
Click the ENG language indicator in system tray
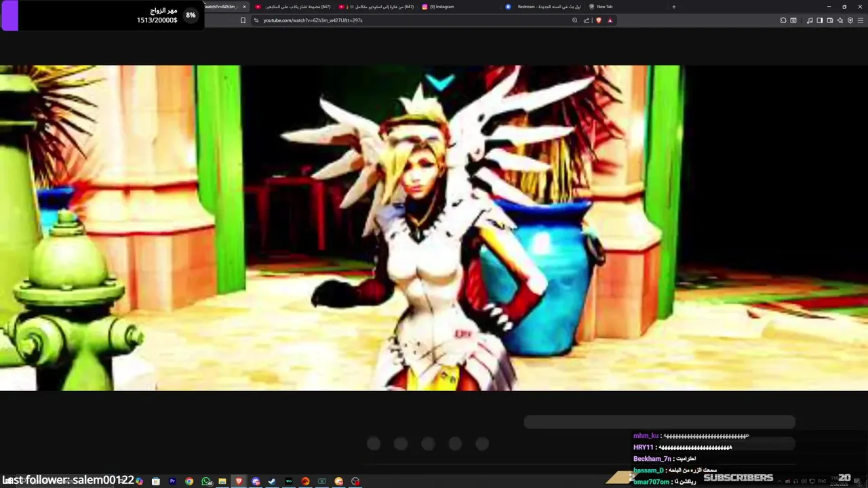pos(822,481)
